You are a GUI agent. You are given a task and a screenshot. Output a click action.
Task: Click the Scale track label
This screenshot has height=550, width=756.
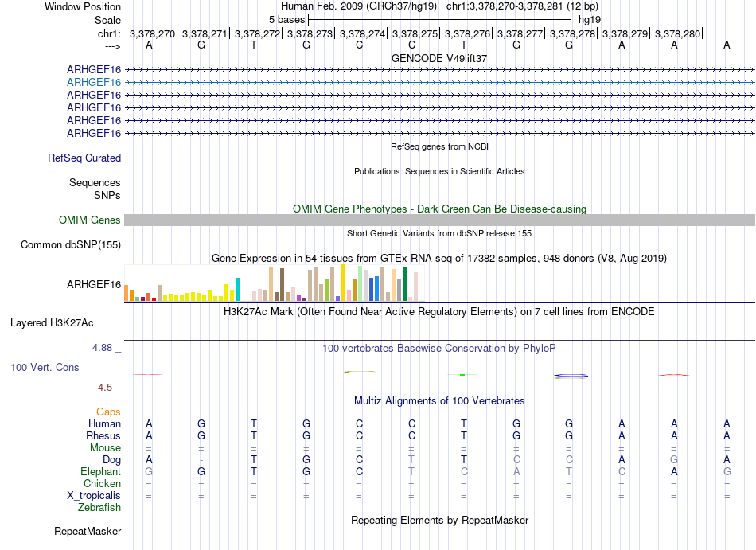(107, 20)
